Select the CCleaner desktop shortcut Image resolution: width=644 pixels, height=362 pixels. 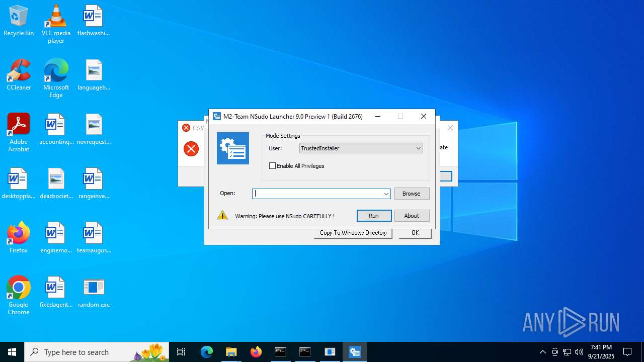19,75
